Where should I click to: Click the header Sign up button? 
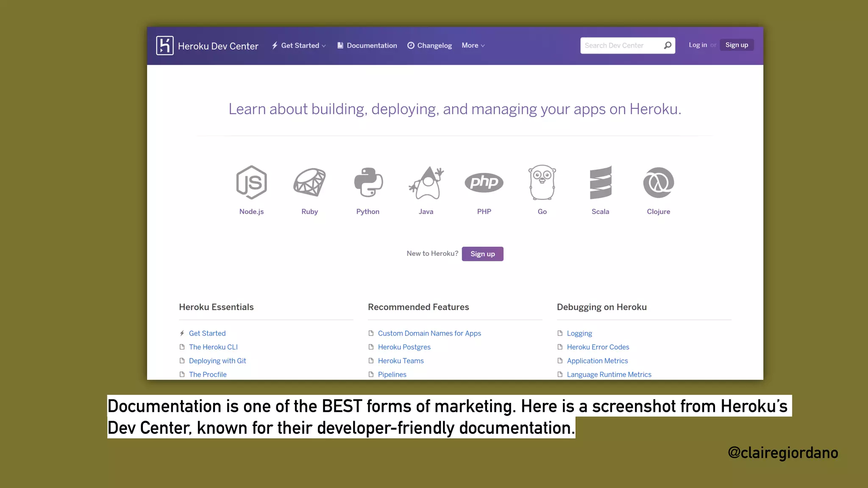[737, 45]
